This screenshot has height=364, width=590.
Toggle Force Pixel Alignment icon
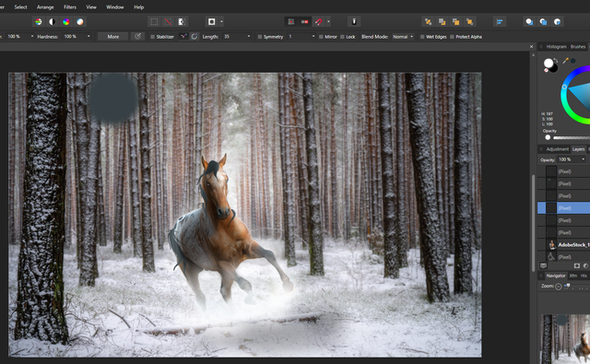pos(291,22)
